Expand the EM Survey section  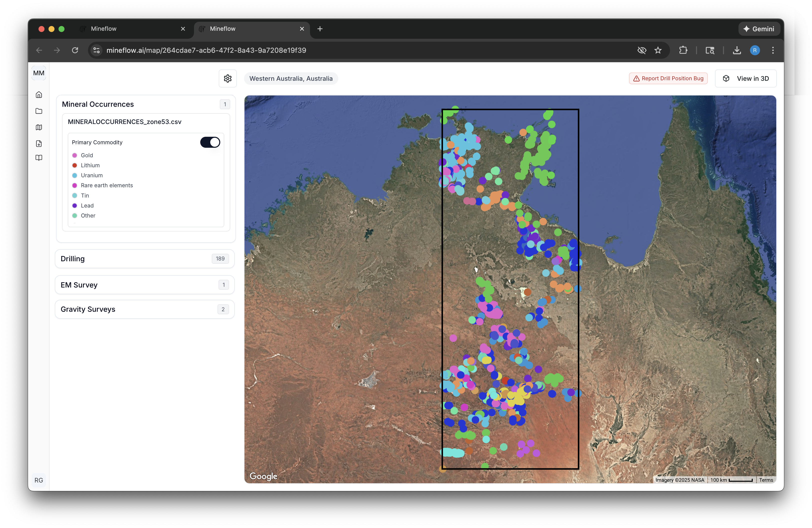pos(144,285)
